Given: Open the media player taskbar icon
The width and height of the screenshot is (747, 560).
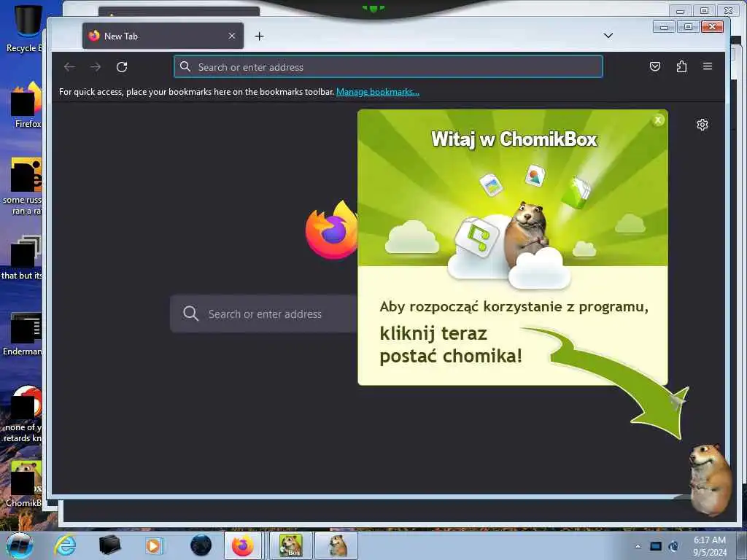Looking at the screenshot, I should (153, 545).
